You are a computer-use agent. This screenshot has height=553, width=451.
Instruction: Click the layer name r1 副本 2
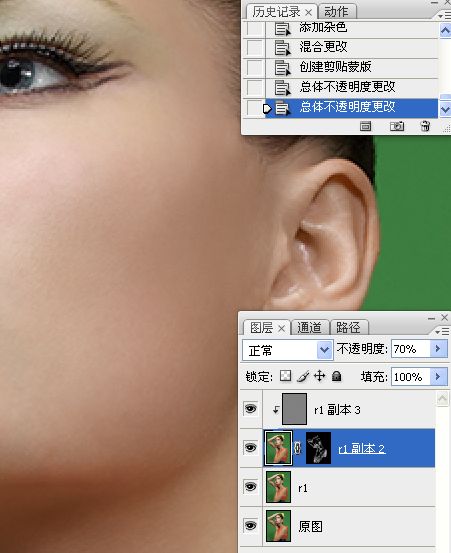[361, 449]
